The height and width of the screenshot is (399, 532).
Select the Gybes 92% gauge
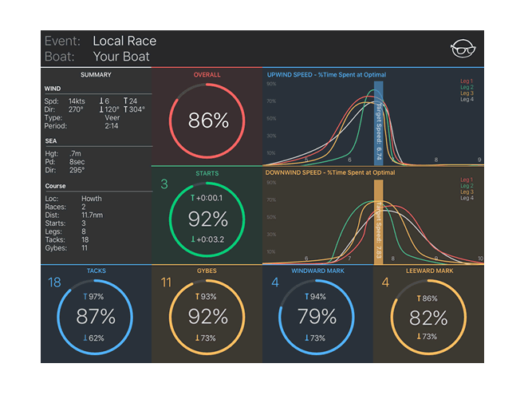[x=207, y=316]
